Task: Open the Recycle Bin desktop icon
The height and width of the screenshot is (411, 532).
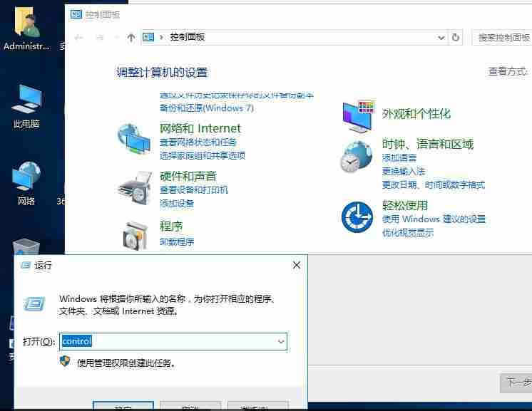Action: coord(26,246)
